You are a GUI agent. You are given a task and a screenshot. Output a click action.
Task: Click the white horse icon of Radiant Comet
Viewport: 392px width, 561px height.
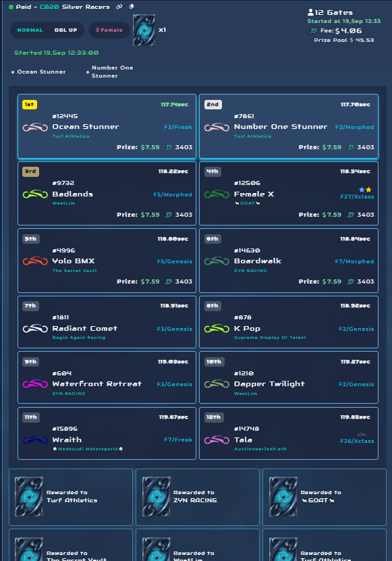35,329
